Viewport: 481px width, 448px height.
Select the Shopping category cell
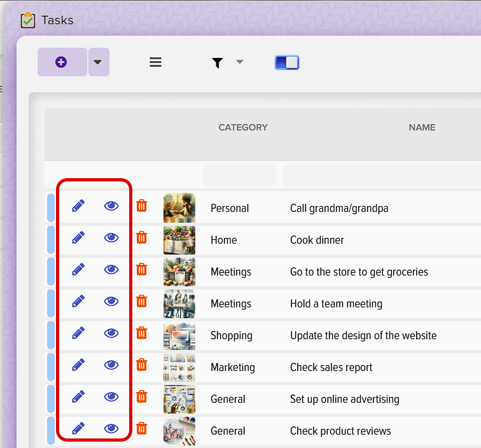point(232,336)
